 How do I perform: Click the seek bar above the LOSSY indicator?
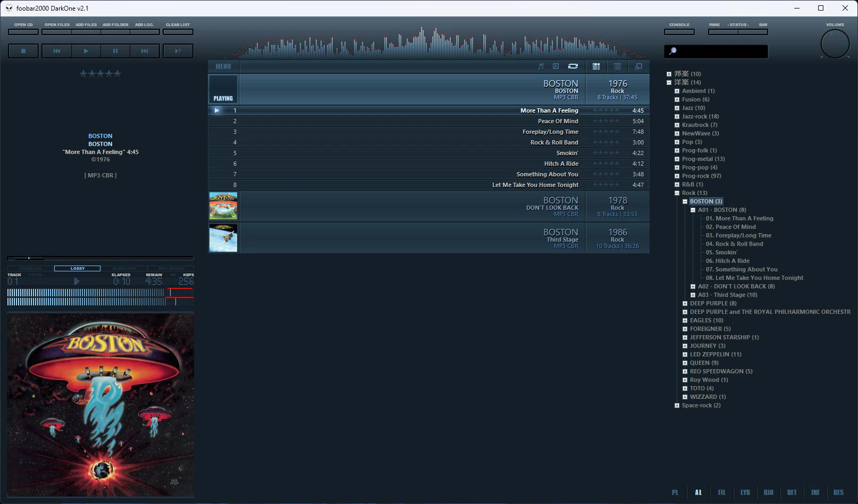[100, 258]
